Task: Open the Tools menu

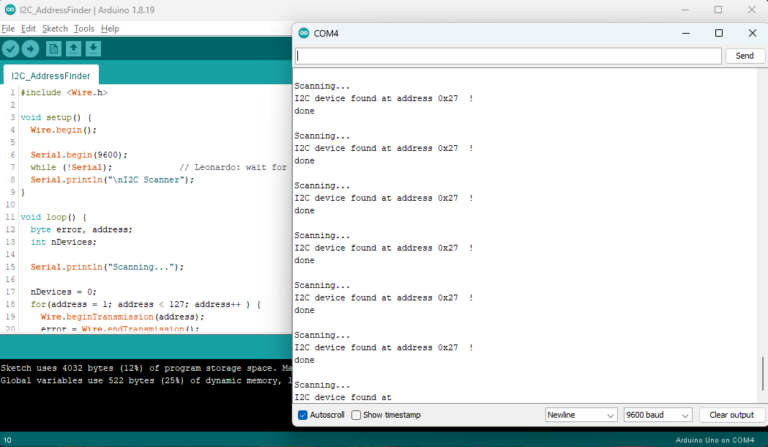Action: 84,29
